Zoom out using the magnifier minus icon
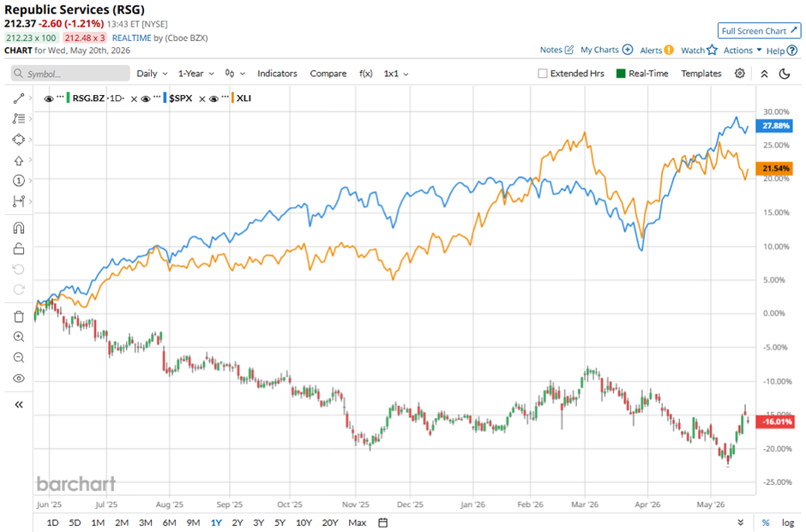This screenshot has width=806, height=532. pyautogui.click(x=19, y=357)
